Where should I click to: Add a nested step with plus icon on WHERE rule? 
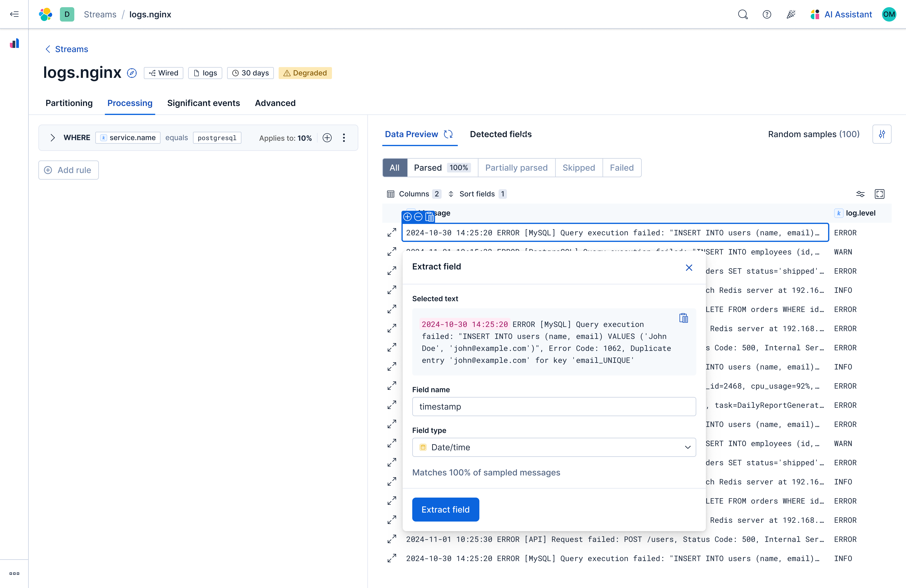tap(327, 138)
